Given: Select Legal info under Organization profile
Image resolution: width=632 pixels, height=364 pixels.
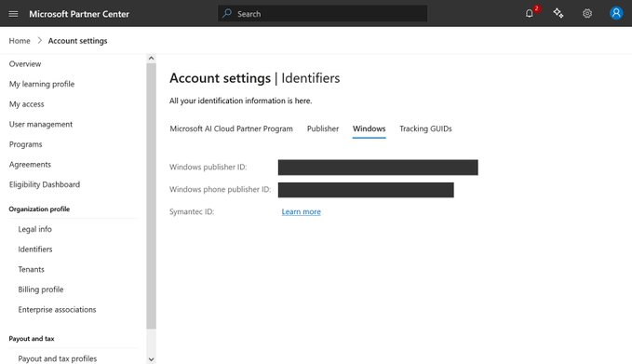Looking at the screenshot, I should [35, 229].
